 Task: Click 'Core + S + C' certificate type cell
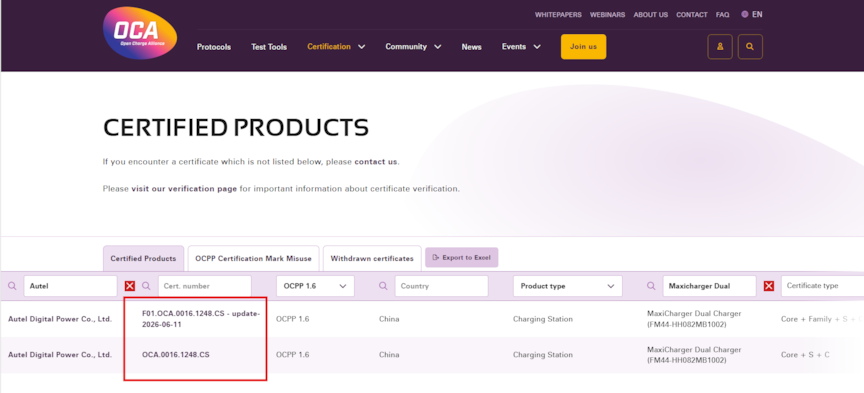[805, 355]
